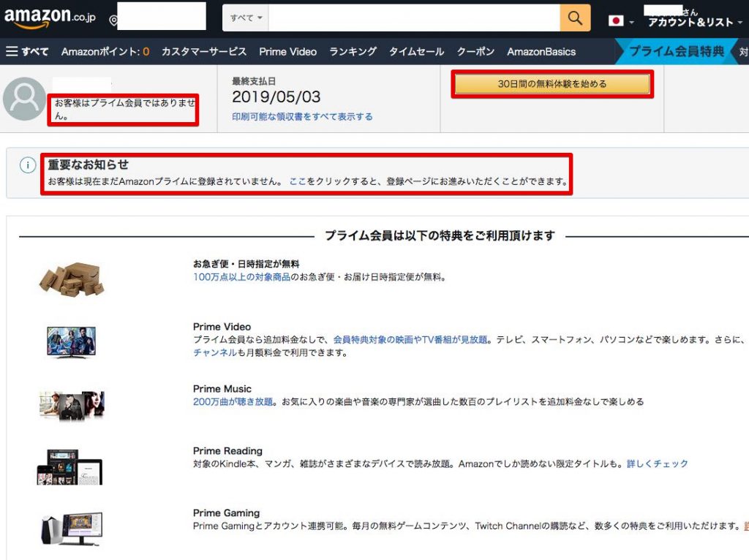Select Prime Video in the navigation bar

[288, 51]
